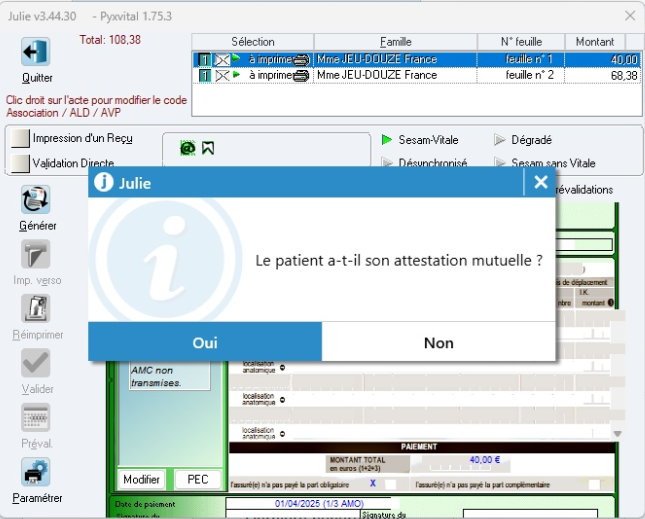
Task: Click the Générer icon
Action: [x=37, y=200]
